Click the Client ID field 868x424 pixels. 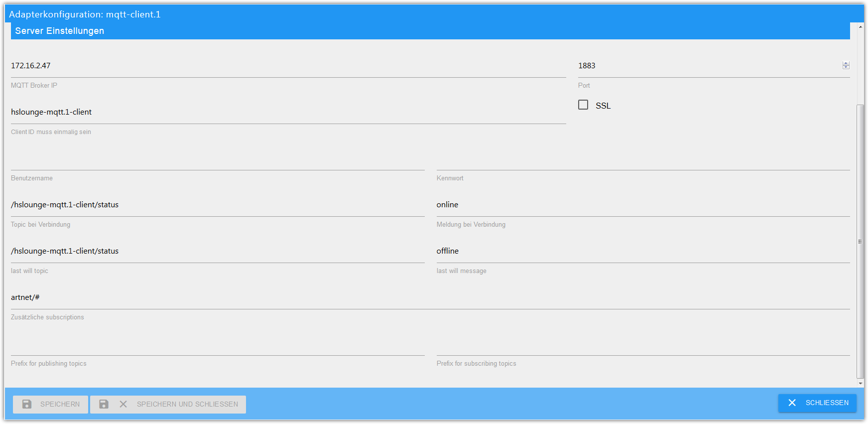[x=288, y=112]
